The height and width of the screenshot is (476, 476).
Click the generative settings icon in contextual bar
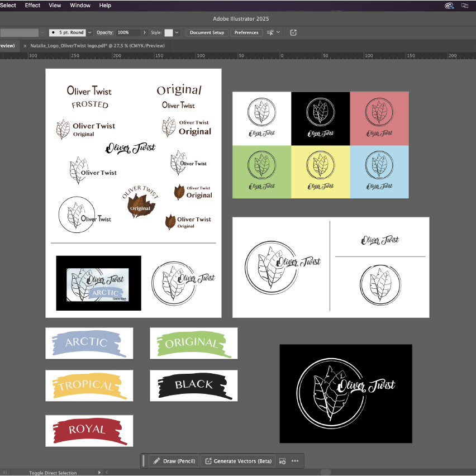click(x=283, y=461)
